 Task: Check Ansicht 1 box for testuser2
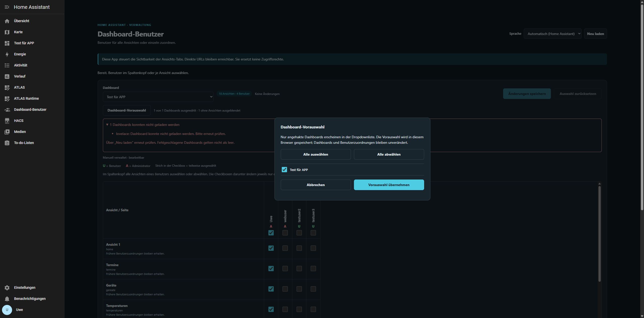(x=299, y=248)
